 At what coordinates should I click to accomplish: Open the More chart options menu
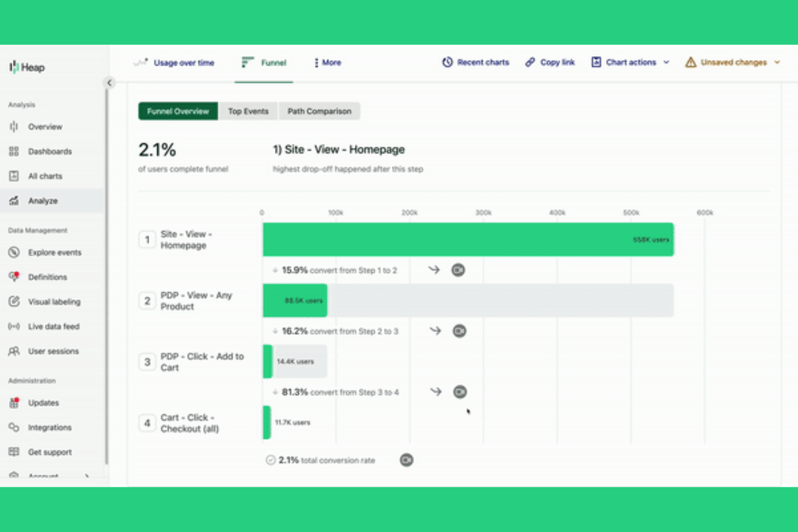(x=327, y=63)
